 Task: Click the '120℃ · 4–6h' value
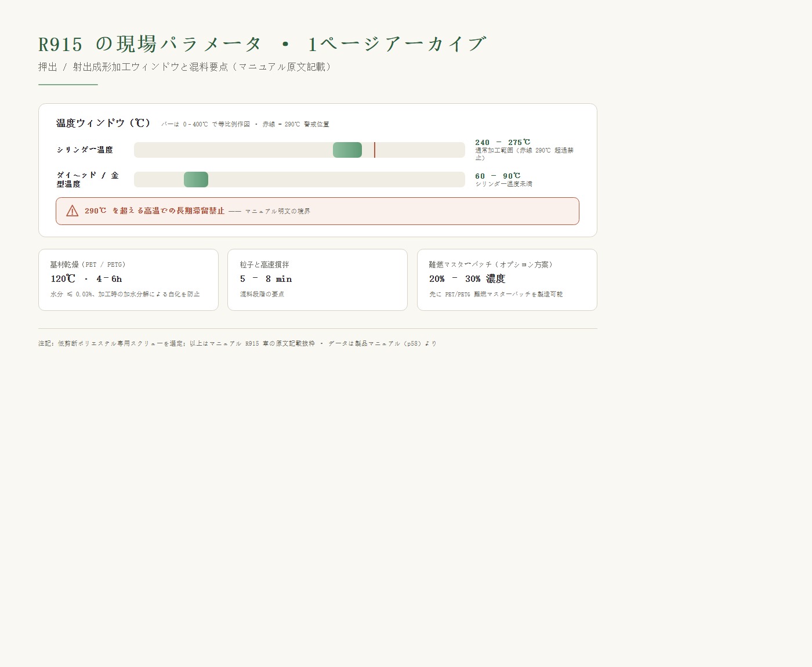point(86,279)
